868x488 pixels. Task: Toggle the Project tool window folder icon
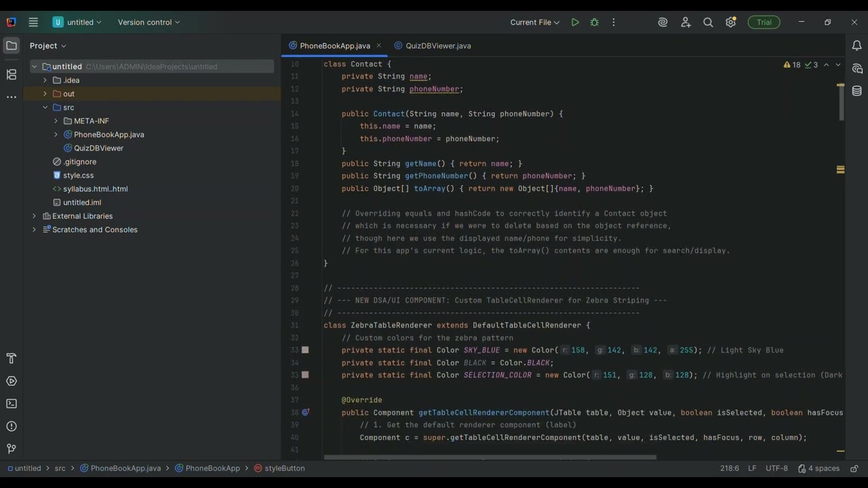coord(12,46)
